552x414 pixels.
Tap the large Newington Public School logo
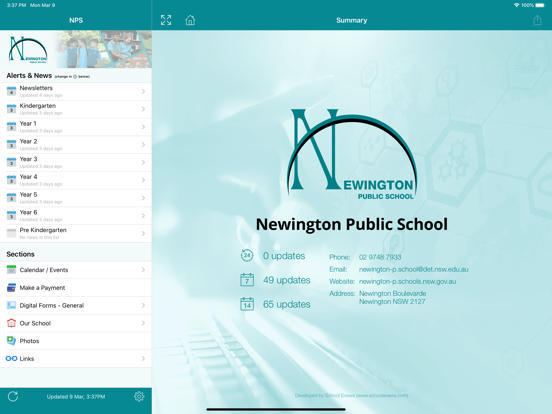[352, 155]
